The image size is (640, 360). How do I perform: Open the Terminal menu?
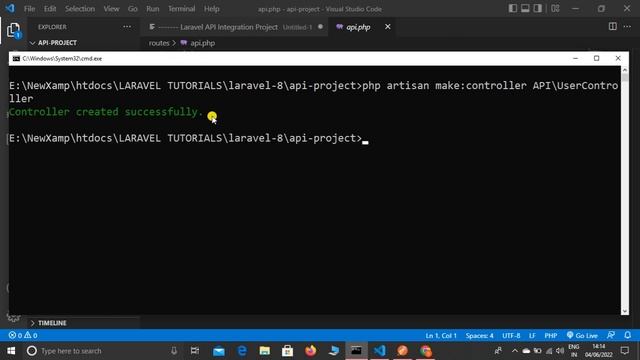tap(182, 9)
